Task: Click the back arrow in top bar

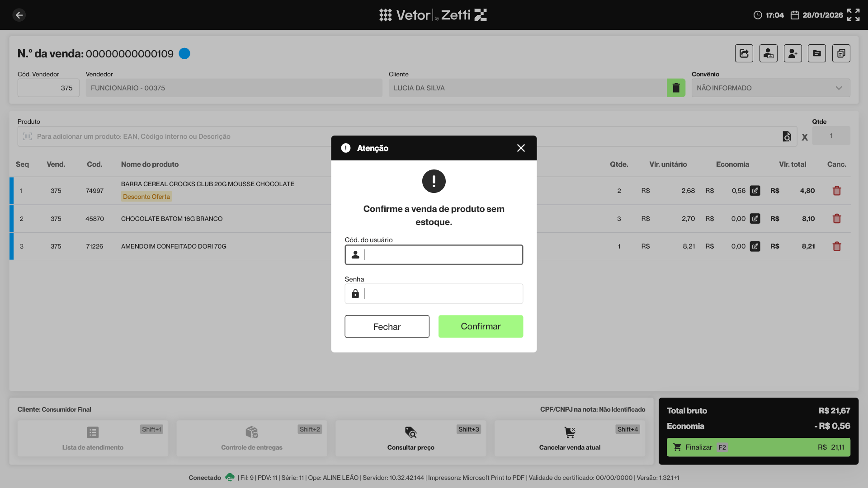Action: click(19, 15)
